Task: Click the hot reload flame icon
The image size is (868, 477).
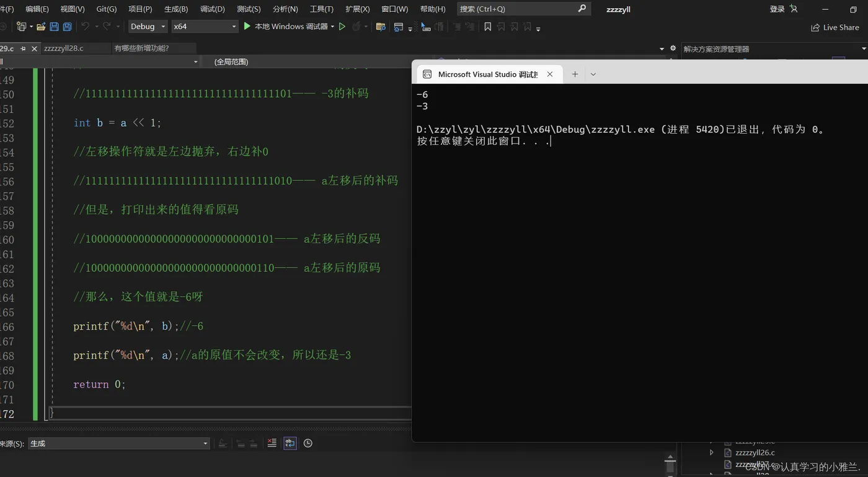Action: click(356, 27)
